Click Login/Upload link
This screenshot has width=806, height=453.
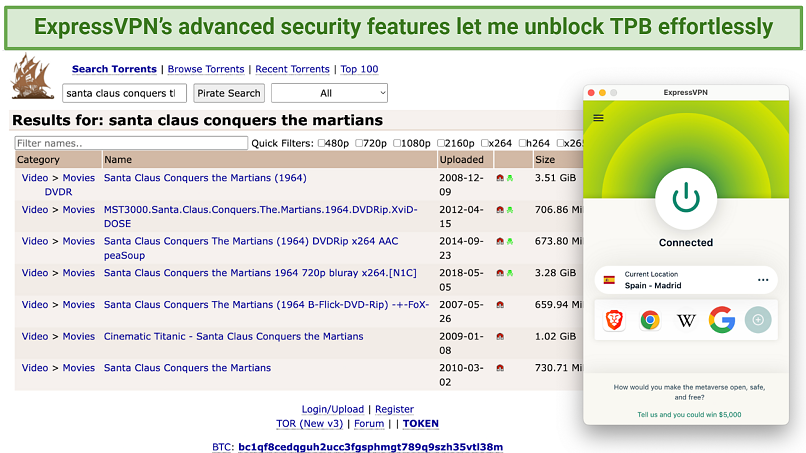333,409
